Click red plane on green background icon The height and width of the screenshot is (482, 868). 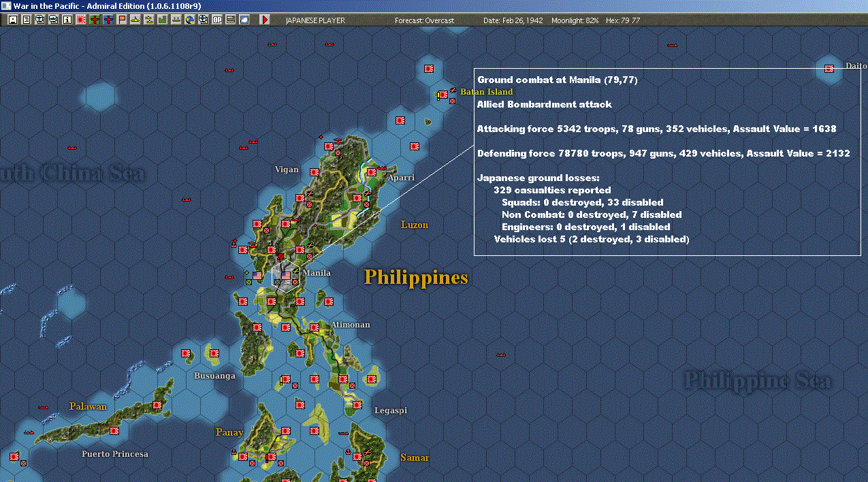[95, 20]
